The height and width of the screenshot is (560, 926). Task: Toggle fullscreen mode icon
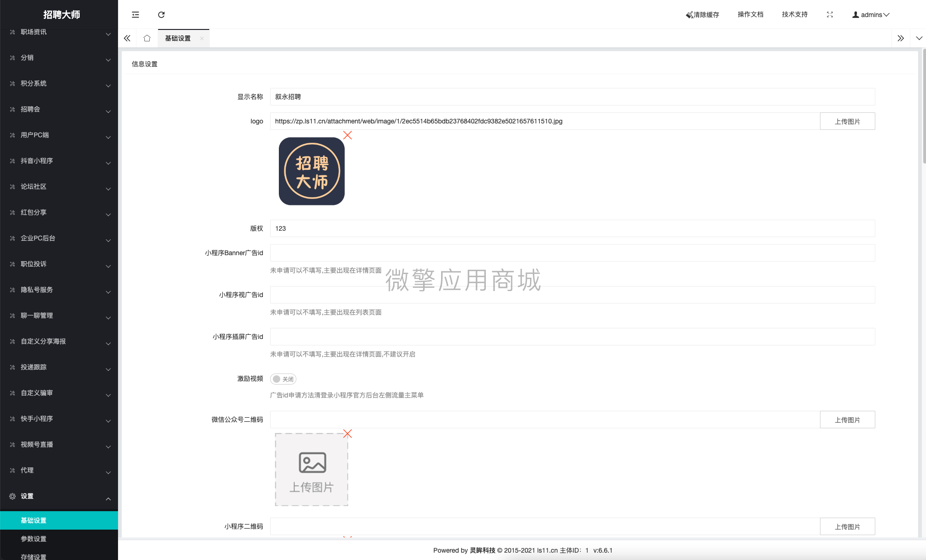(830, 15)
